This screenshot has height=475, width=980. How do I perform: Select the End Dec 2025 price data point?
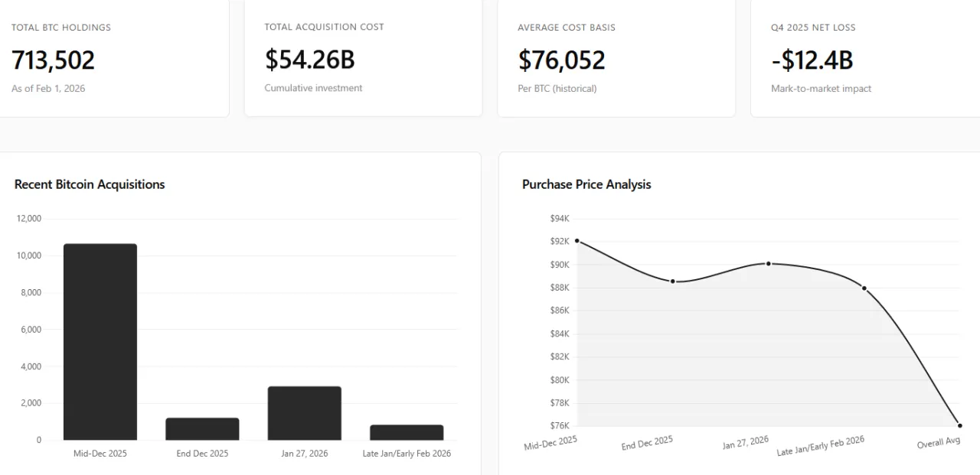point(673,281)
